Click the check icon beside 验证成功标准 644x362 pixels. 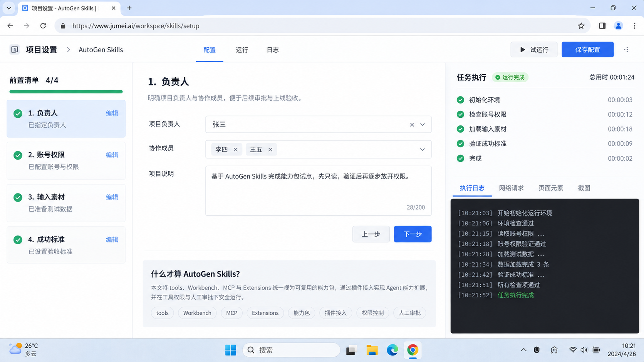(x=460, y=143)
